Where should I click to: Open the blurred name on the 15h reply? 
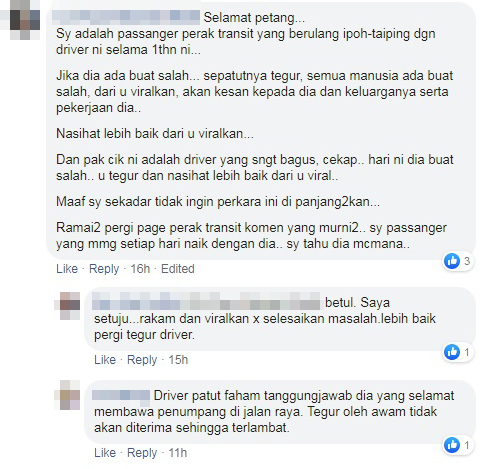[206, 301]
